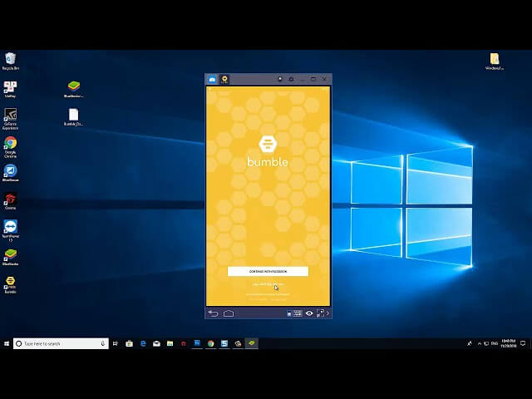The image size is (532, 399).
Task: Open File Explorer from the taskbar
Action: point(170,343)
